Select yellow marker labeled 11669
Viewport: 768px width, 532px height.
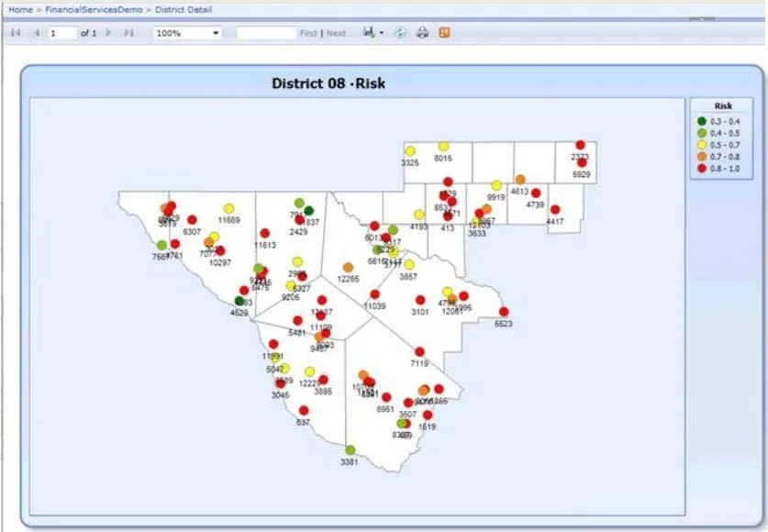click(x=228, y=208)
